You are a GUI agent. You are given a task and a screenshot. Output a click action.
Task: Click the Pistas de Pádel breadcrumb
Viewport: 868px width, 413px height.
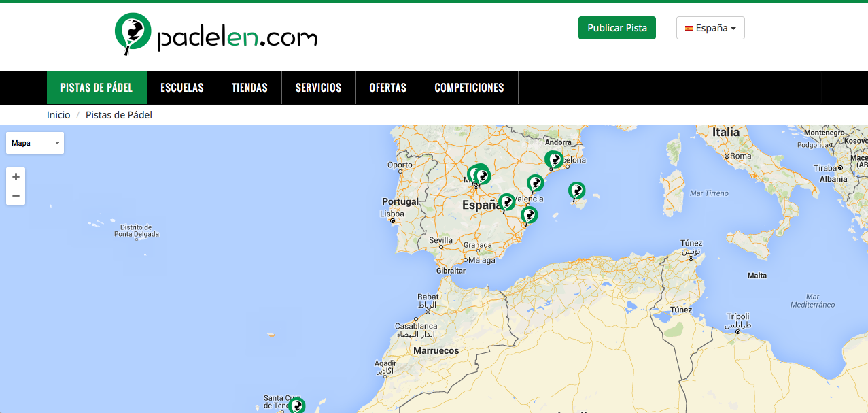[x=119, y=114]
